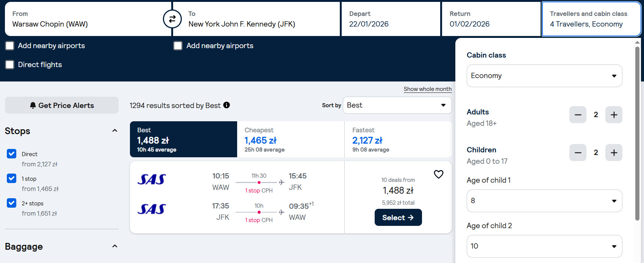The width and height of the screenshot is (644, 263).
Task: Enable Direct flights checkbox
Action: 10,65
